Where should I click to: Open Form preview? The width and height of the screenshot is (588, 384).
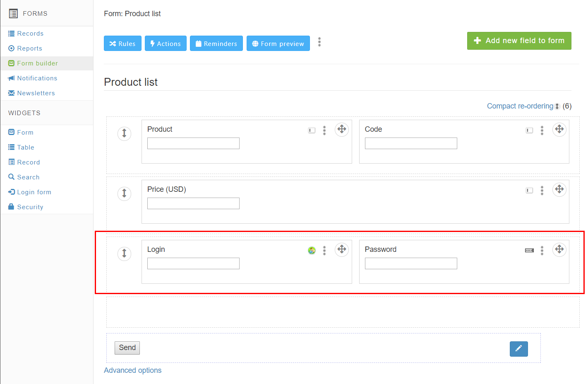coord(278,43)
